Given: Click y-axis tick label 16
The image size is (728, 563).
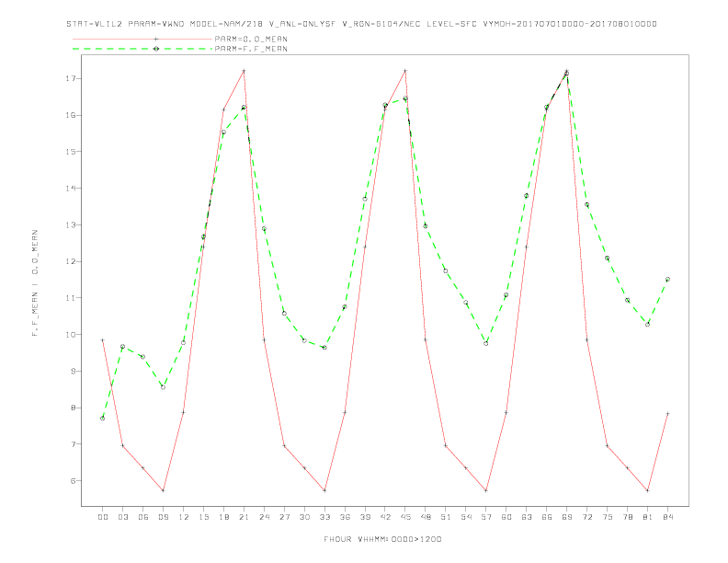Looking at the screenshot, I should click(x=70, y=115).
